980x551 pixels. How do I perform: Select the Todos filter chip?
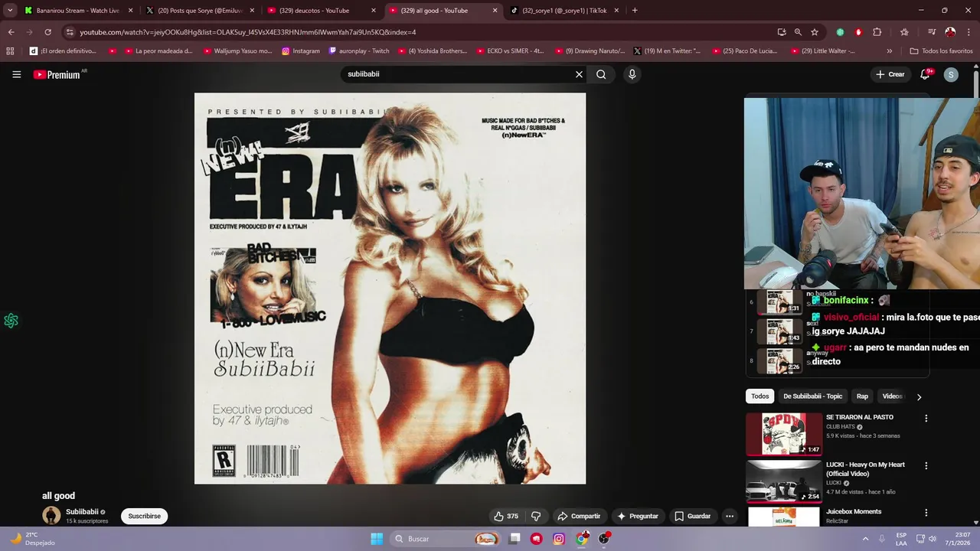click(x=760, y=396)
